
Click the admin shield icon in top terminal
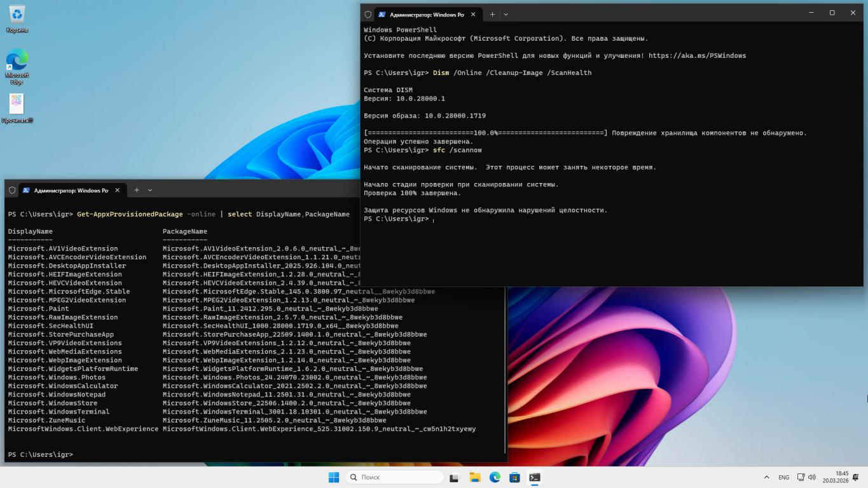pos(368,14)
